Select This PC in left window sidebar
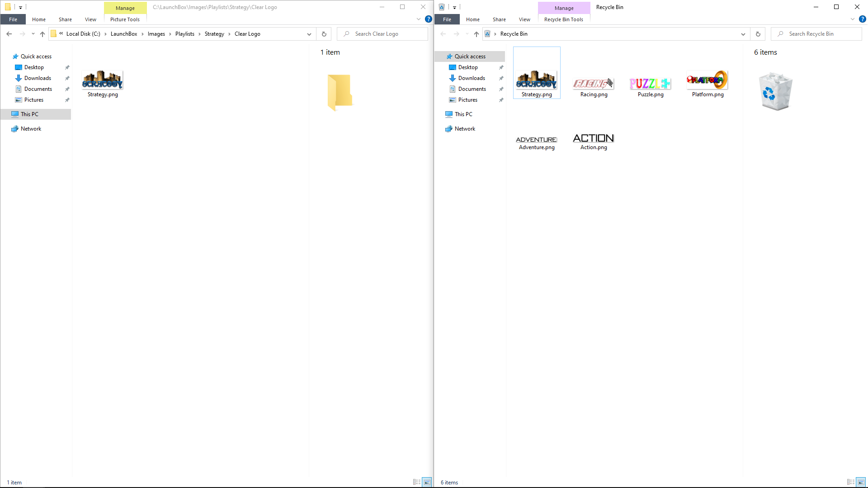868x488 pixels. click(35, 114)
